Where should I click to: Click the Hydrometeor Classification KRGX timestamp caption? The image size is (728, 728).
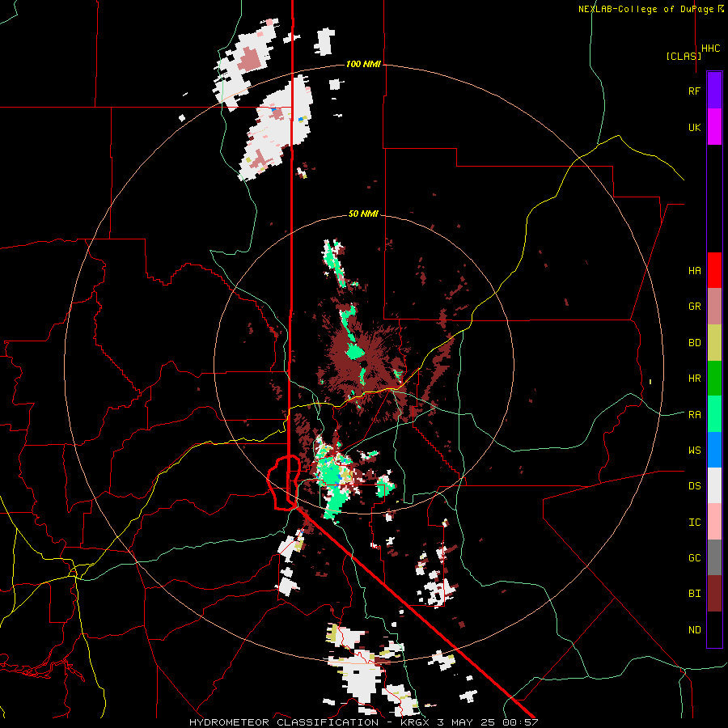click(363, 722)
